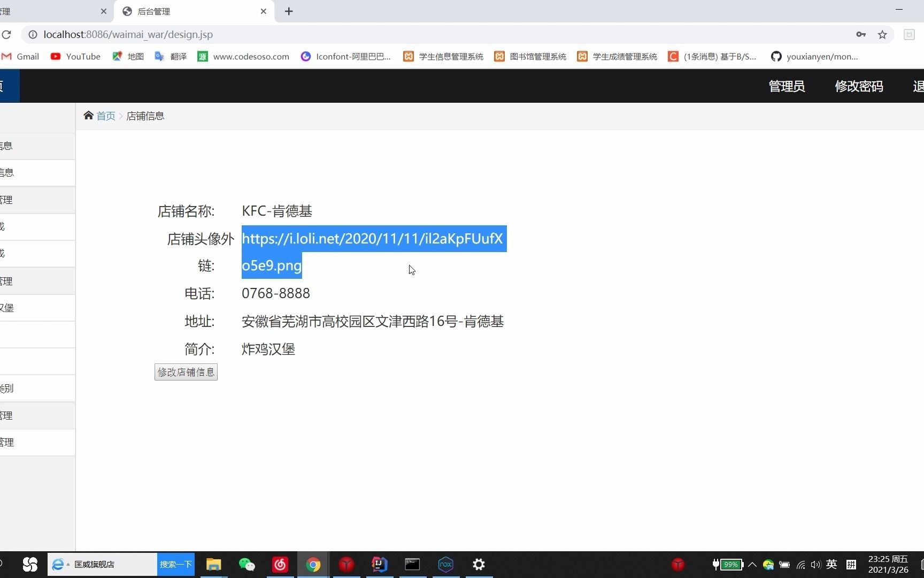Viewport: 924px width, 578px height.
Task: Open 管理员 in the top navigation
Action: click(787, 86)
